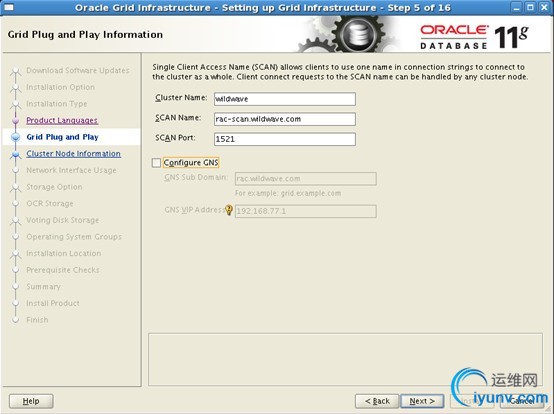Close the Oracle Grid Infrastructure window
This screenshot has height=414, width=554.
point(544,7)
